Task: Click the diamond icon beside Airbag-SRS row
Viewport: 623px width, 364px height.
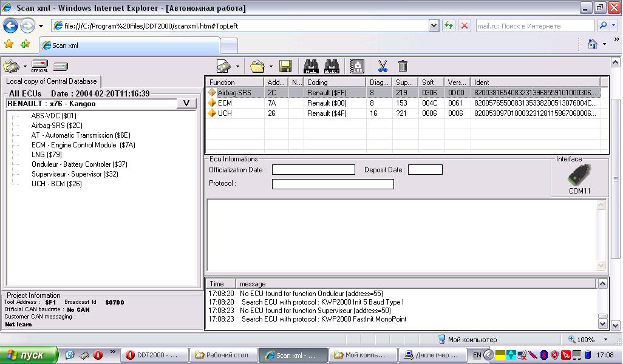Action: click(x=212, y=92)
